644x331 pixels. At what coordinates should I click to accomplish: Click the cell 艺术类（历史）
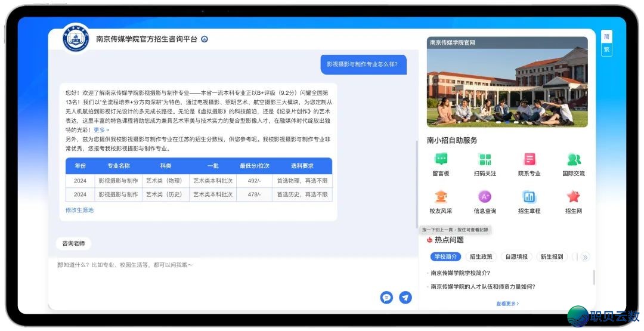click(x=166, y=194)
